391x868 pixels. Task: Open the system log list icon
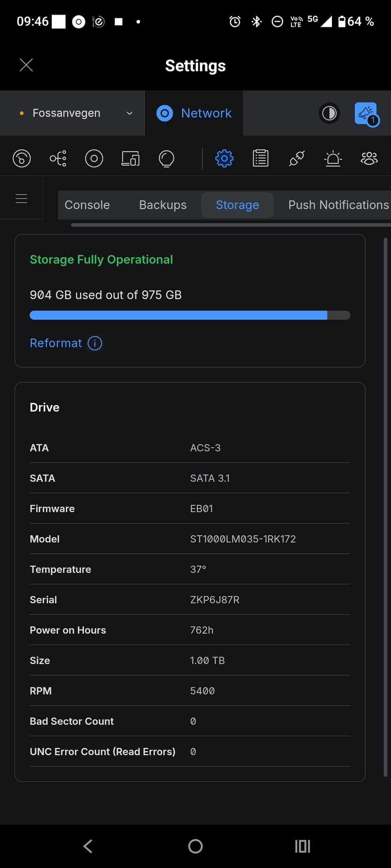tap(261, 158)
